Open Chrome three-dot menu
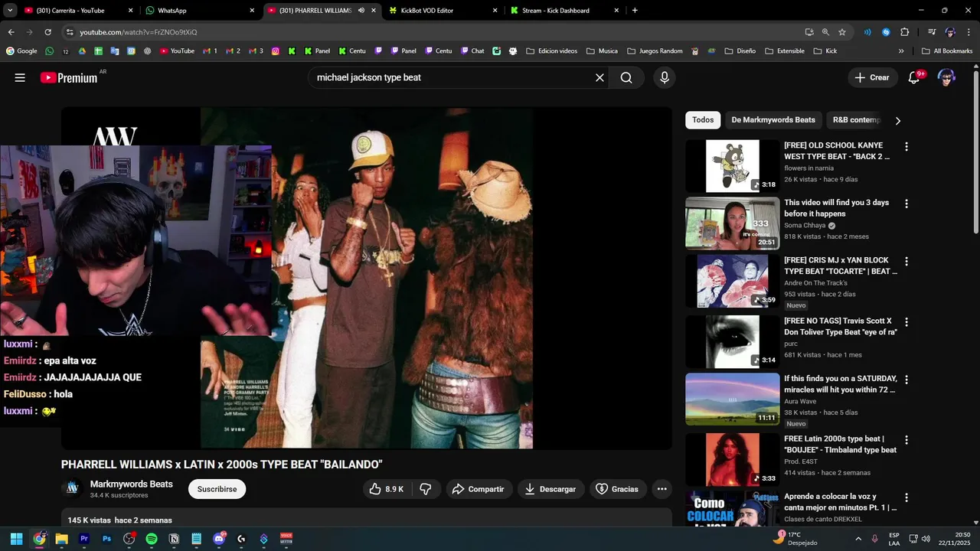The width and height of the screenshot is (980, 551). (968, 32)
